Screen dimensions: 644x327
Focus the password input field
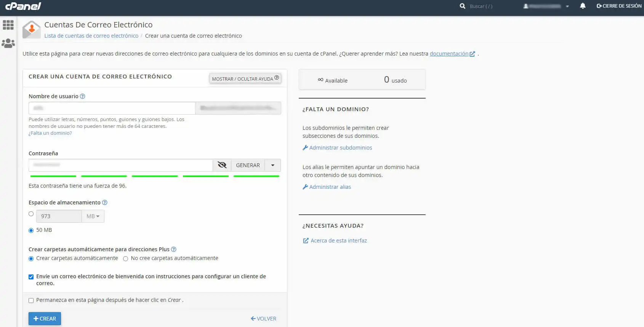tap(121, 165)
